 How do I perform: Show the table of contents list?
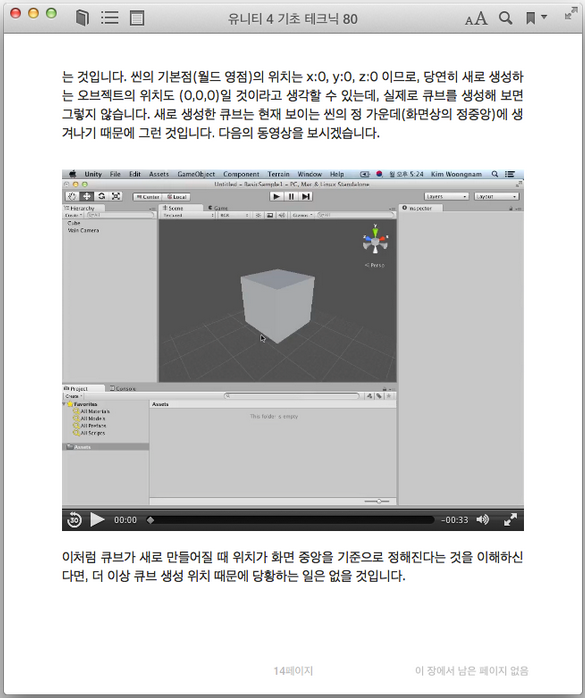(x=110, y=18)
